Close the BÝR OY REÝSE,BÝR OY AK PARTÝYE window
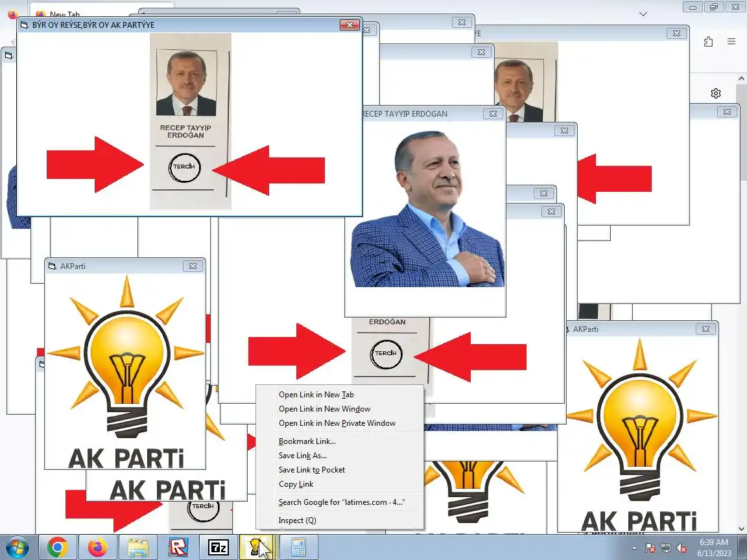Image resolution: width=747 pixels, height=560 pixels. click(350, 25)
